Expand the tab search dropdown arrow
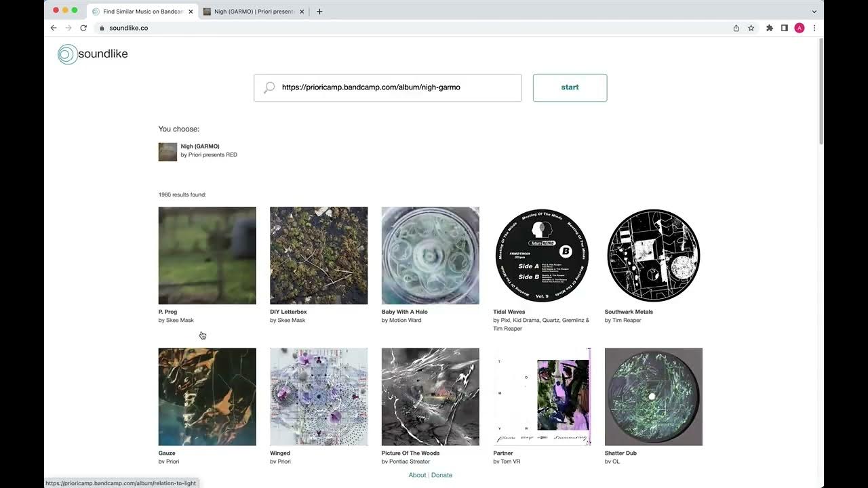 tap(814, 12)
